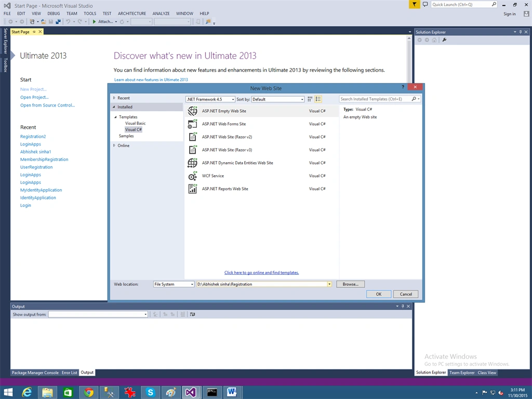Viewport: 532px width, 399px height.
Task: Open Skype from the Windows taskbar
Action: coord(150,392)
